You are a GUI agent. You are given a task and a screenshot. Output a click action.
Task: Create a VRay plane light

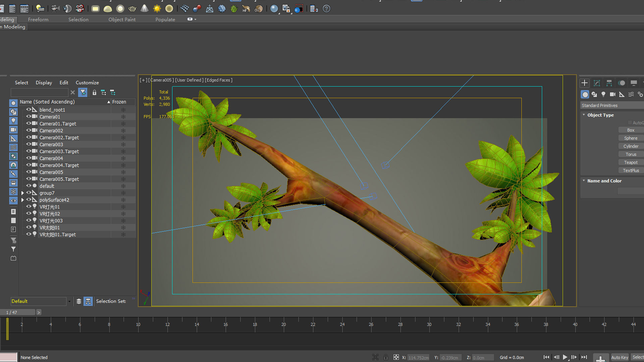95,9
